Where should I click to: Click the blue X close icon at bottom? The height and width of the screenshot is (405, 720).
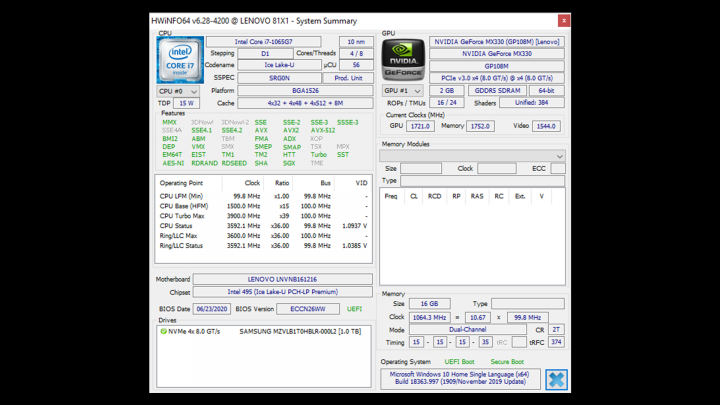pos(556,379)
